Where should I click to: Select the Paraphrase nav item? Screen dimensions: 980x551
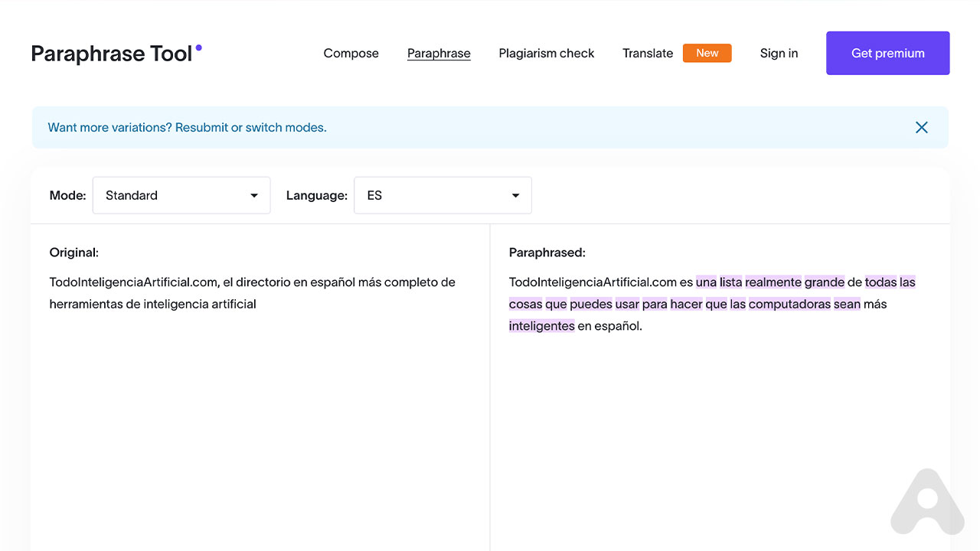[x=439, y=54]
